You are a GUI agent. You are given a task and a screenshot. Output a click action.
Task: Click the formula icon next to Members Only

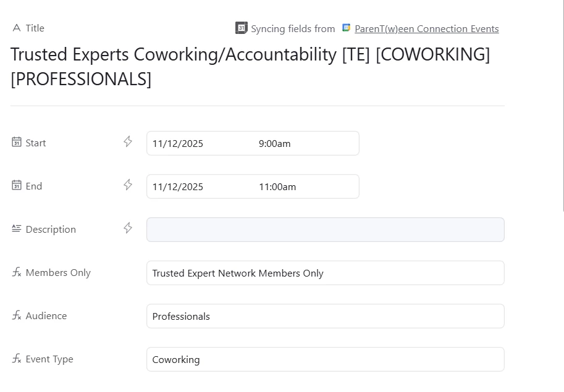17,272
